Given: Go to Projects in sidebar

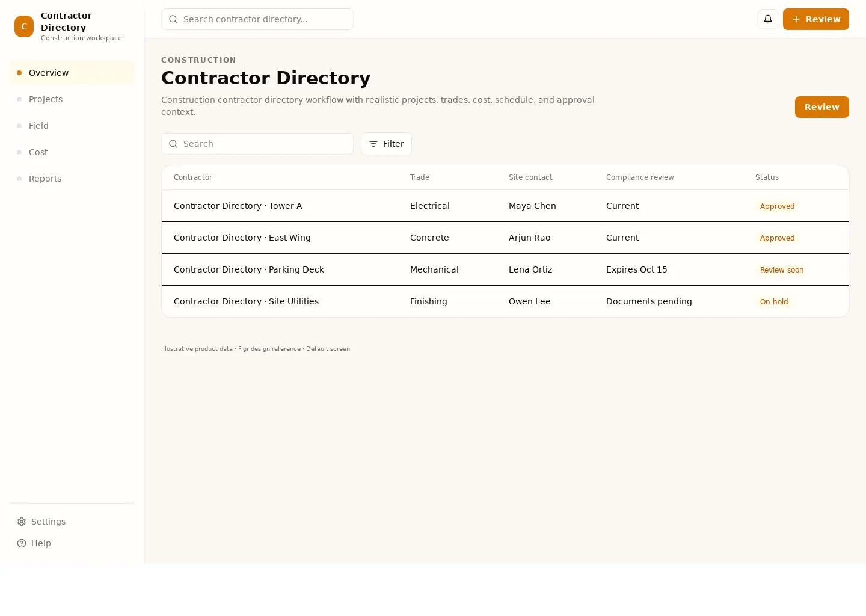Looking at the screenshot, I should (x=72, y=99).
